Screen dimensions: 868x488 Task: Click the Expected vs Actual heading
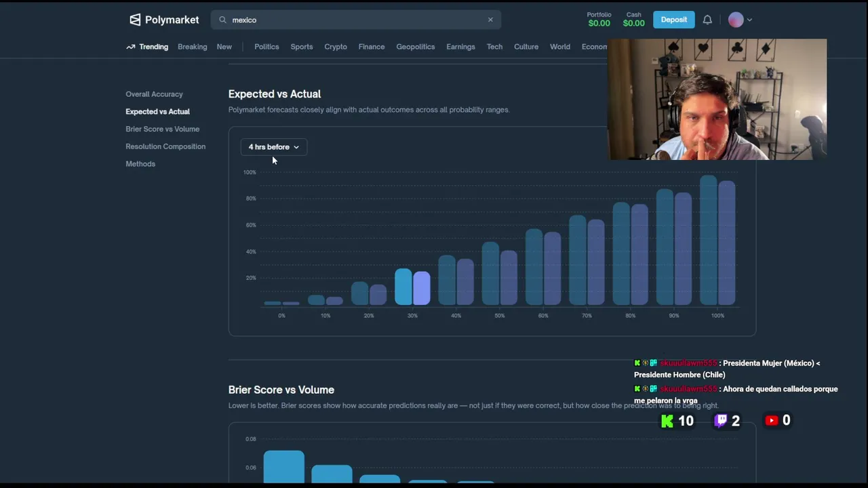(275, 94)
